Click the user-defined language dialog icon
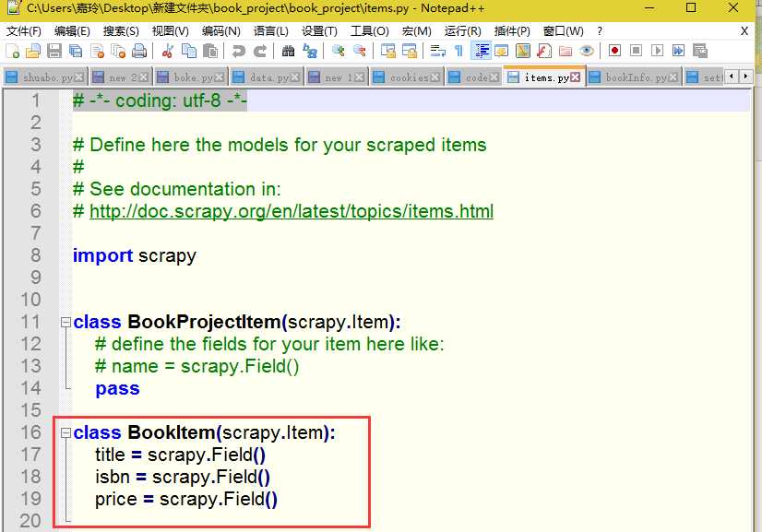This screenshot has width=762, height=532. tap(502, 51)
